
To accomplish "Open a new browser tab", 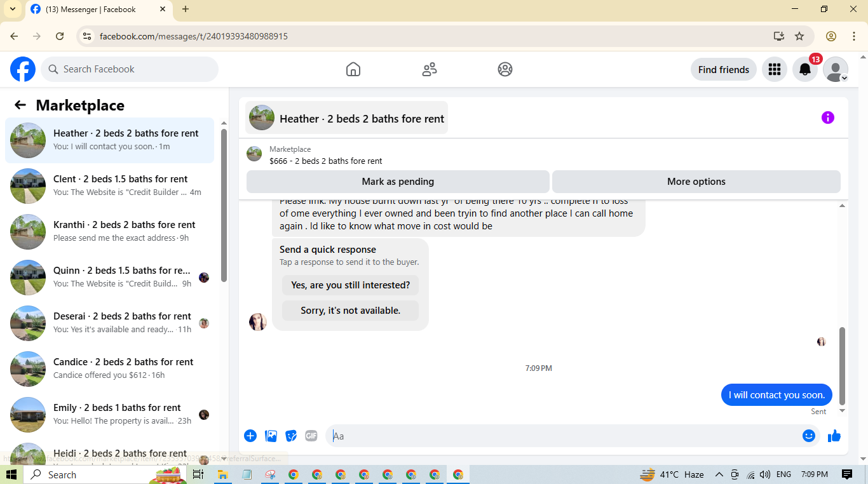I will [186, 9].
